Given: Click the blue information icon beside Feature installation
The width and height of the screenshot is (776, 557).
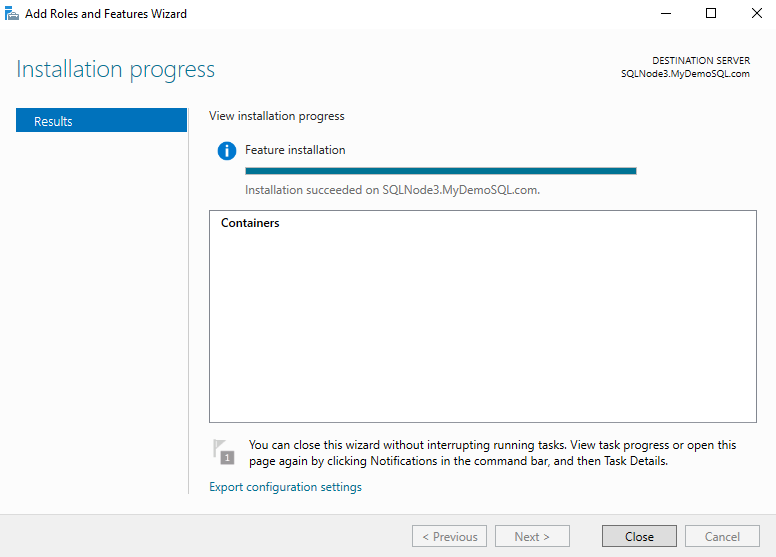Looking at the screenshot, I should tap(227, 151).
